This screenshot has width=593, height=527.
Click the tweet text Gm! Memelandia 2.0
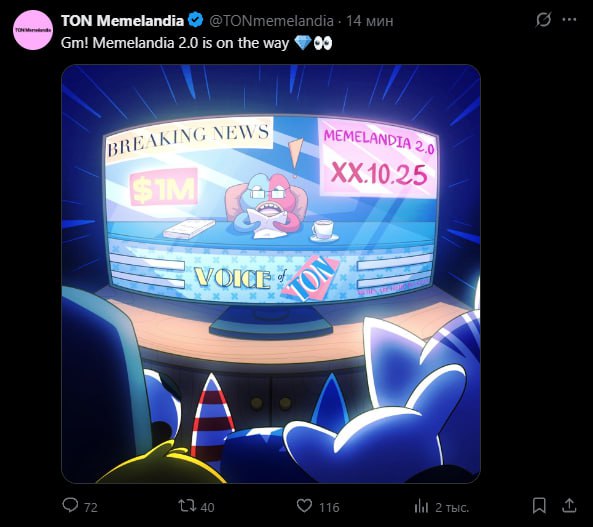point(129,43)
